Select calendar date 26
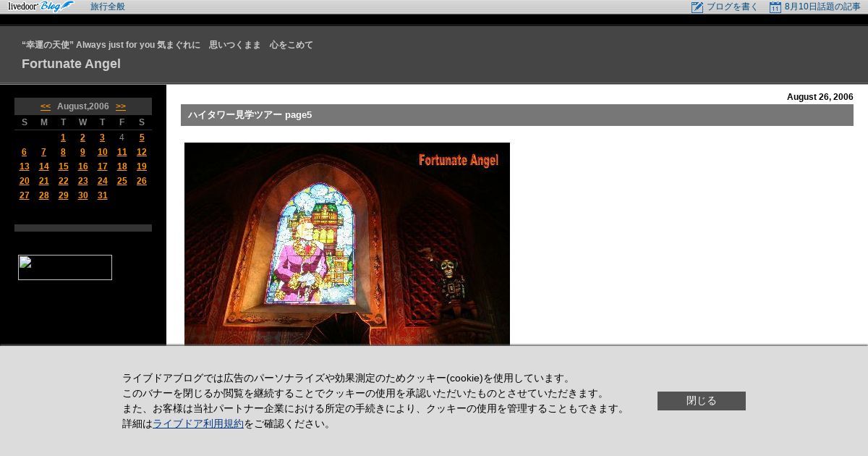This screenshot has width=868, height=456. [x=142, y=181]
